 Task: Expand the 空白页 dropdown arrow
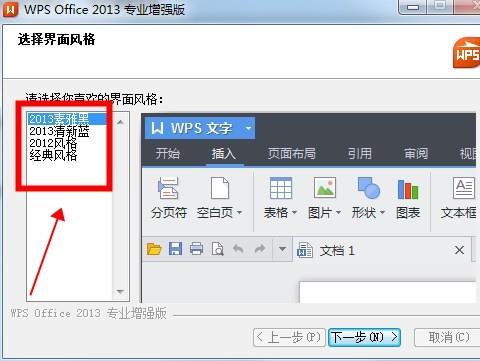tap(239, 212)
